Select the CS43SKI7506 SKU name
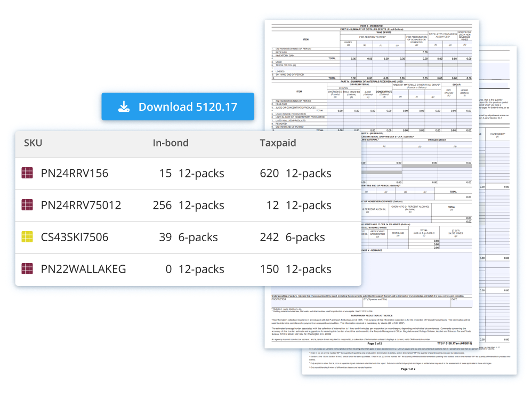This screenshot has height=393, width=532. pyautogui.click(x=75, y=238)
